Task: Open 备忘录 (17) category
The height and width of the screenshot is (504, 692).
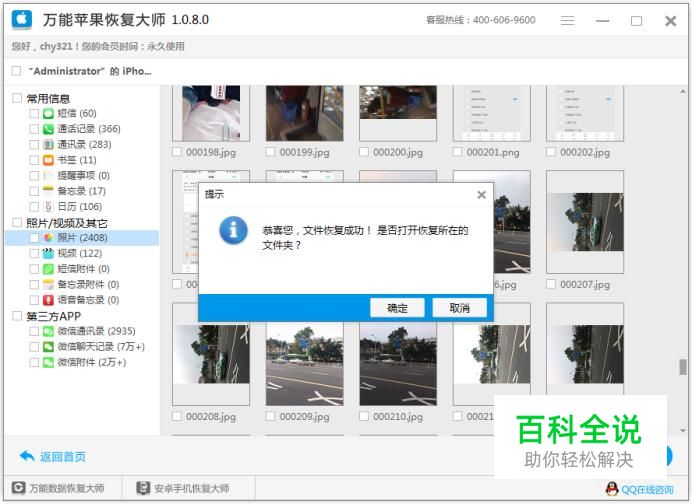Action: (82, 191)
